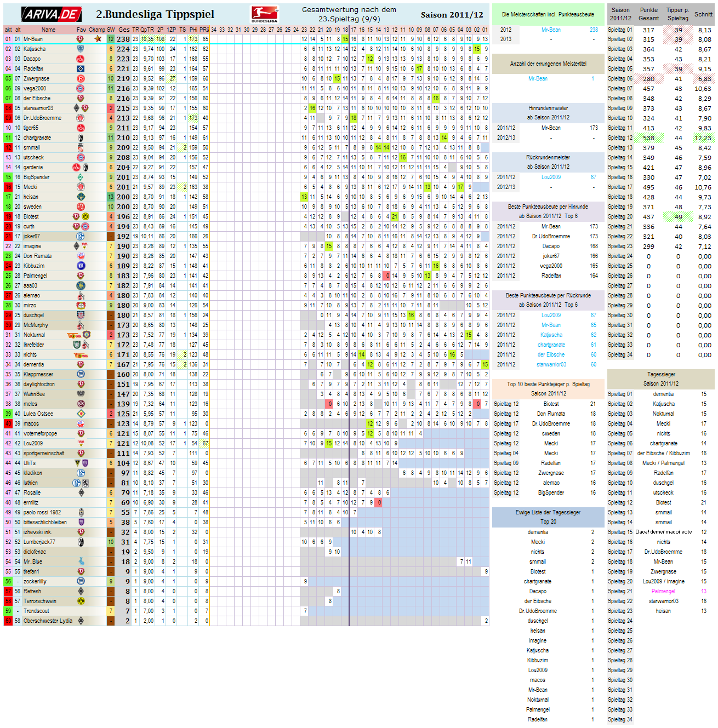Click the Schalke crest in joker67's row
The width and height of the screenshot is (718, 728).
point(81,236)
